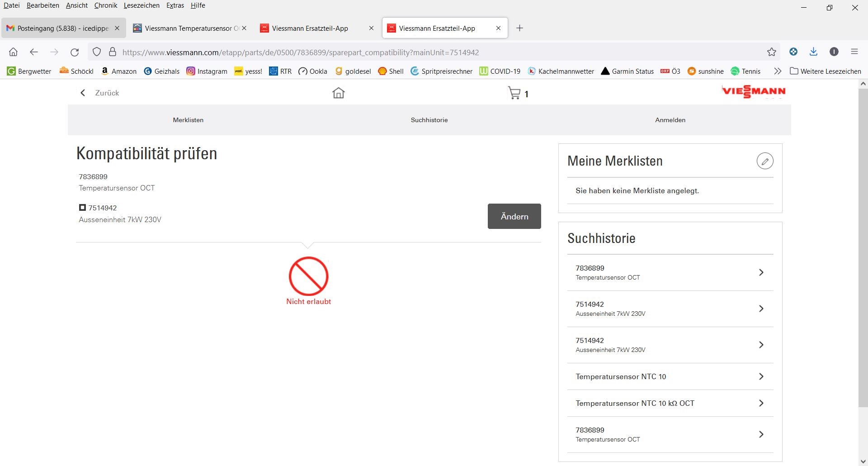
Task: Open the Ö3 bookmark
Action: point(670,71)
